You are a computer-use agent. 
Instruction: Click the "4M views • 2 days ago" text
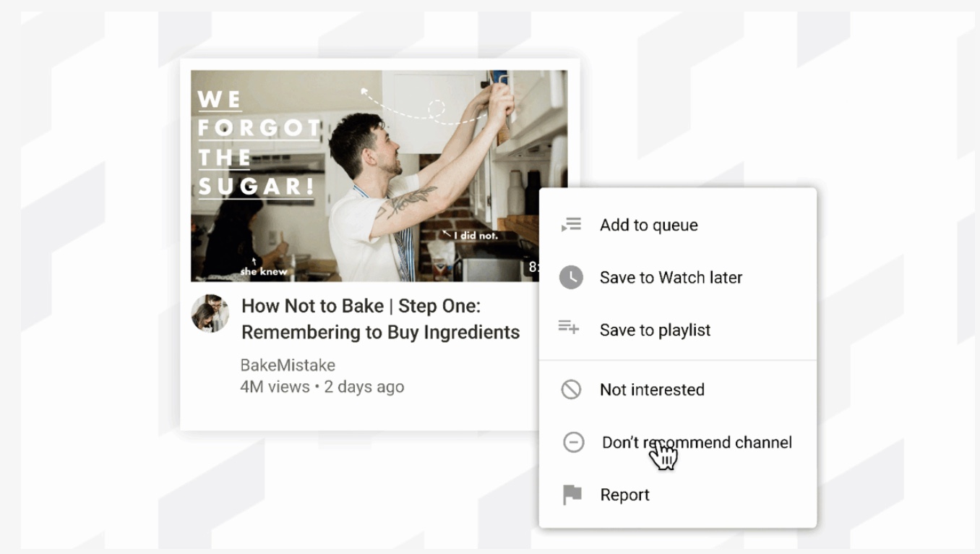pyautogui.click(x=322, y=387)
